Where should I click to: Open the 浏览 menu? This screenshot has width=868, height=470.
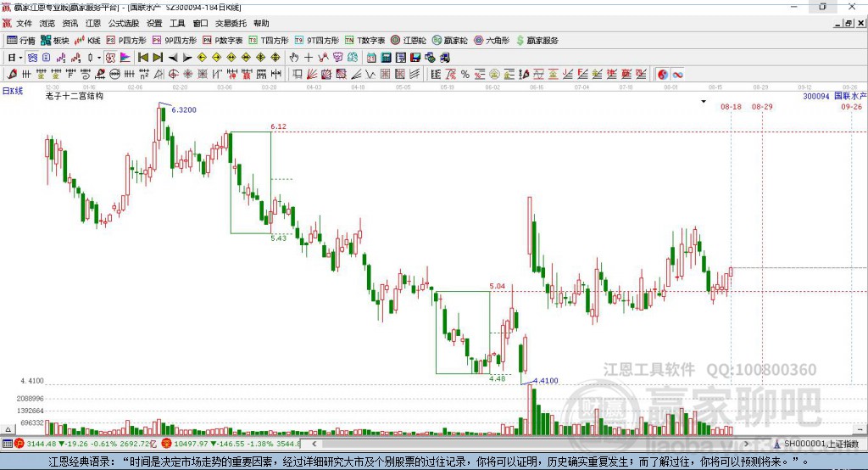coord(47,23)
